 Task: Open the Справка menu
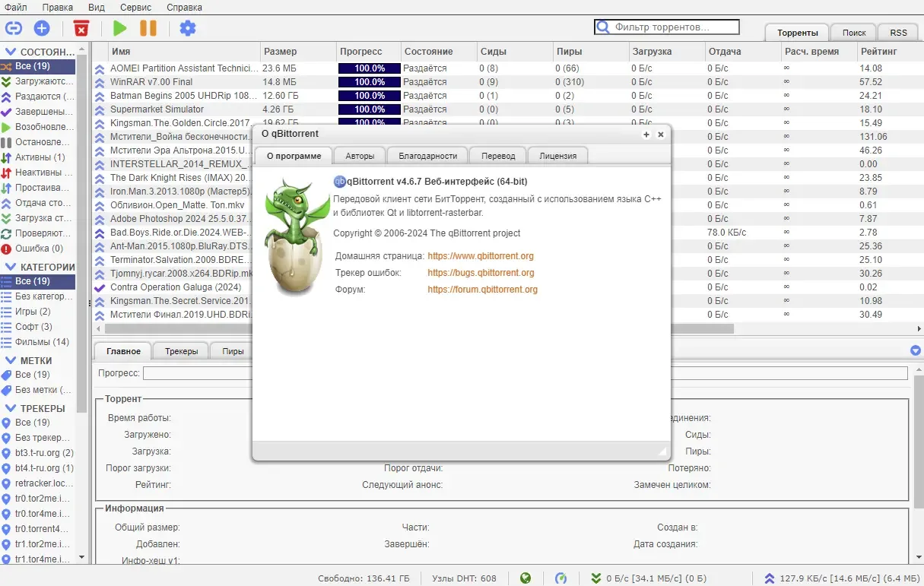(x=184, y=7)
